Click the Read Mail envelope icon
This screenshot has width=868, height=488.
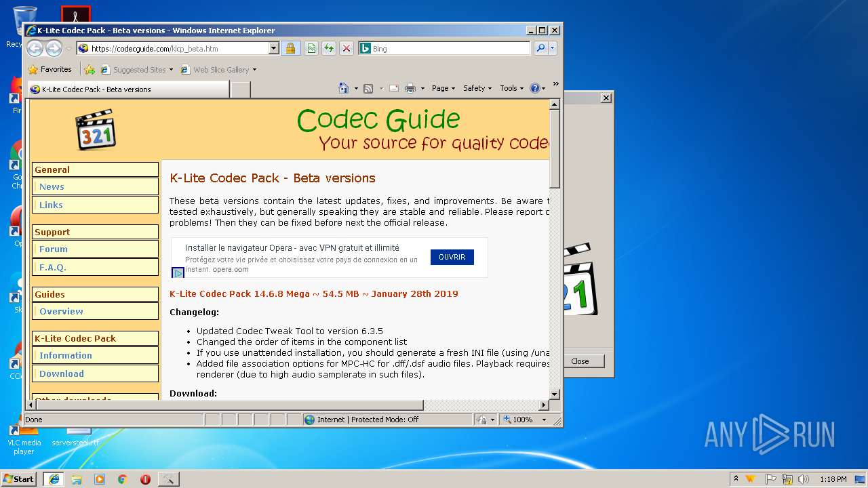(393, 88)
